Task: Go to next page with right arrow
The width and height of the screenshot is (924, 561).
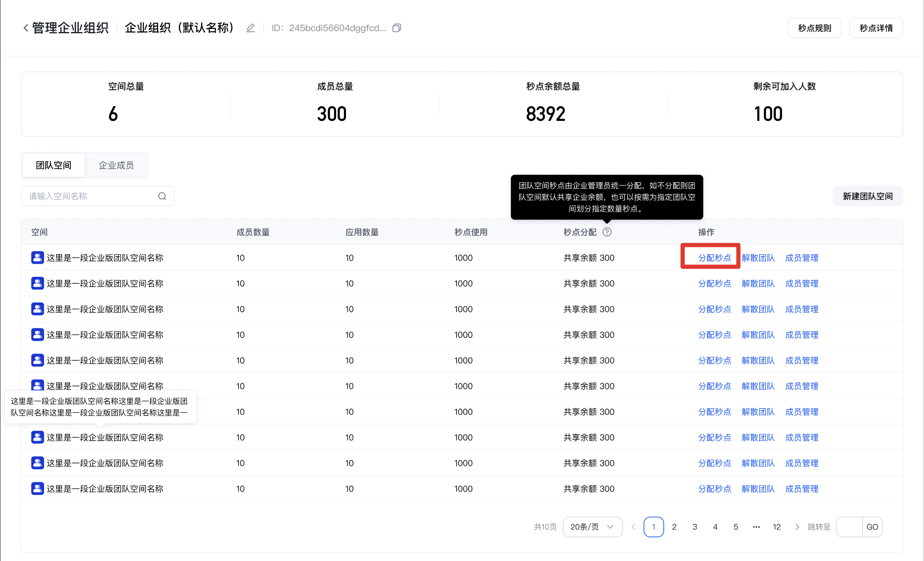Action: (x=797, y=527)
